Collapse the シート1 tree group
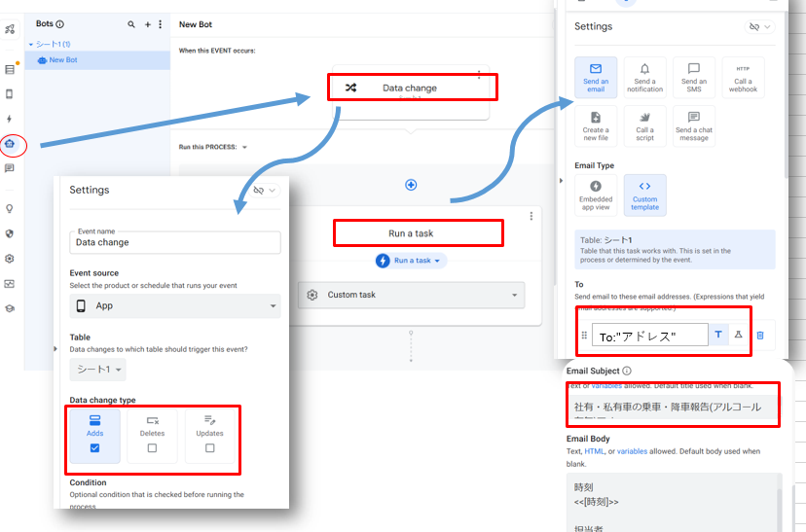Screen dimensions: 806x532 click(x=31, y=45)
